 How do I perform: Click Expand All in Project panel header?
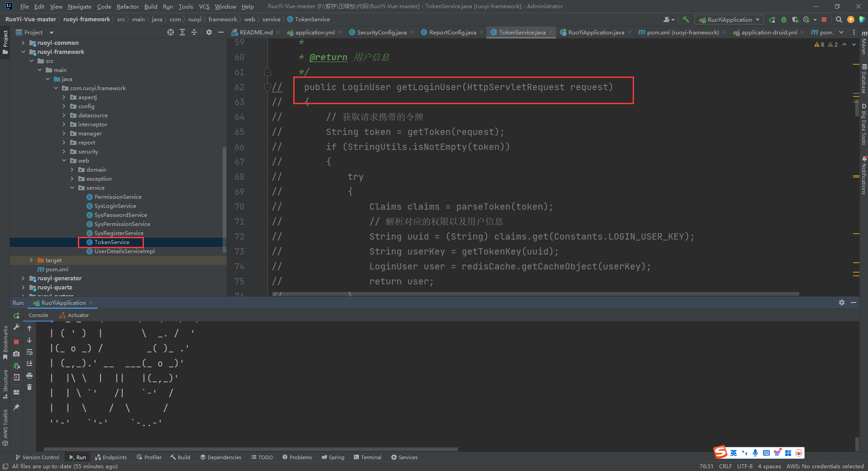pos(182,32)
